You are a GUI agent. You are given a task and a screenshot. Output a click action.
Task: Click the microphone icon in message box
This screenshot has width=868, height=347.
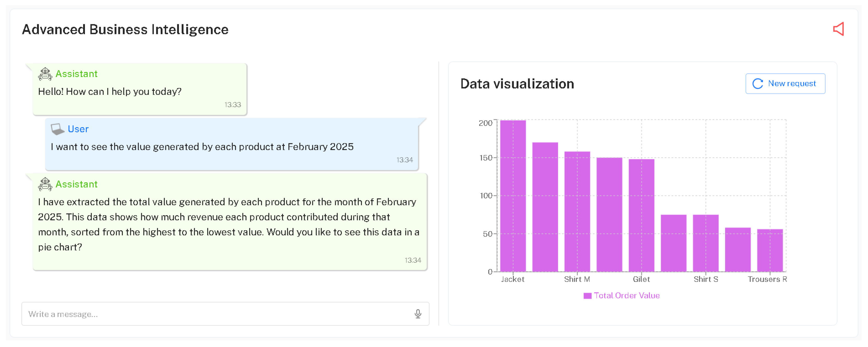(x=418, y=314)
